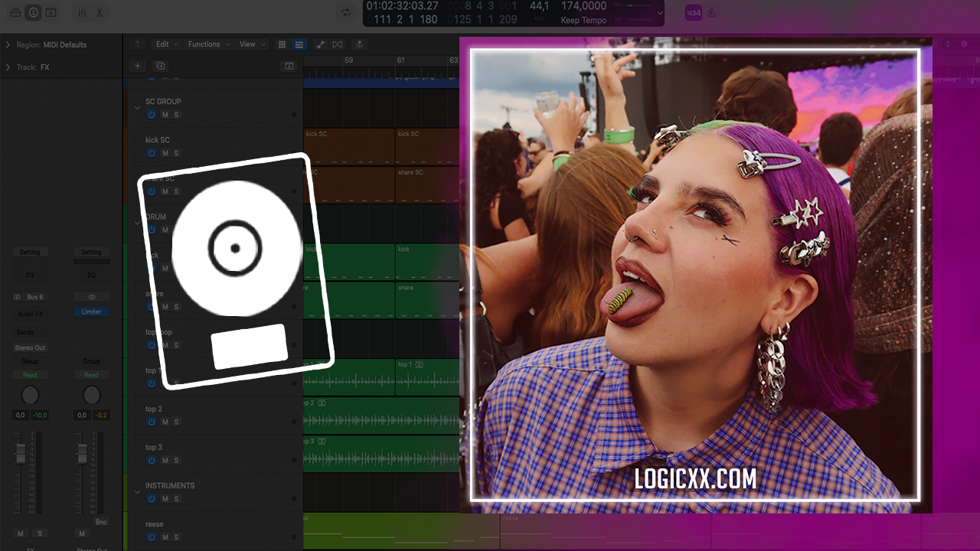Open the Functions menu
The width and height of the screenshot is (980, 551).
(208, 44)
